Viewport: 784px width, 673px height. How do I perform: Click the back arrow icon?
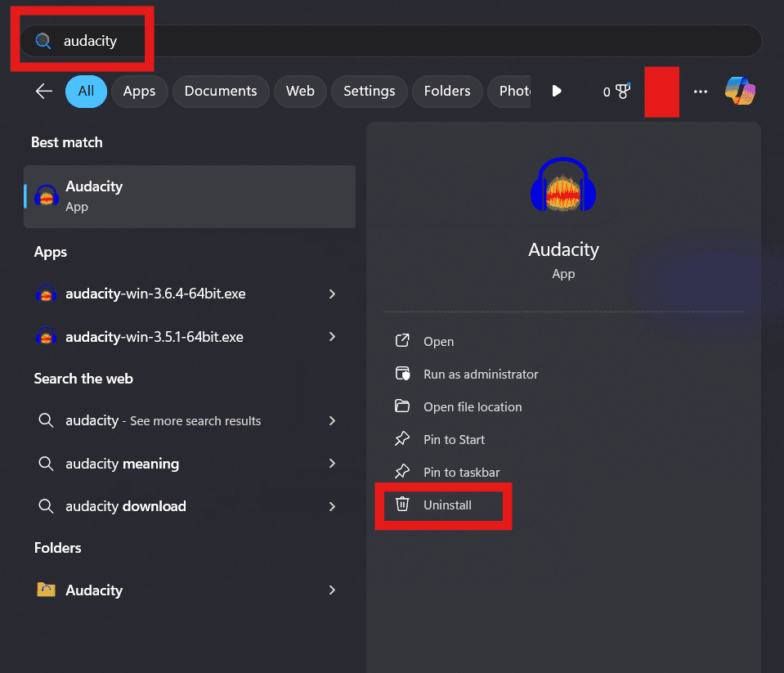coord(44,91)
